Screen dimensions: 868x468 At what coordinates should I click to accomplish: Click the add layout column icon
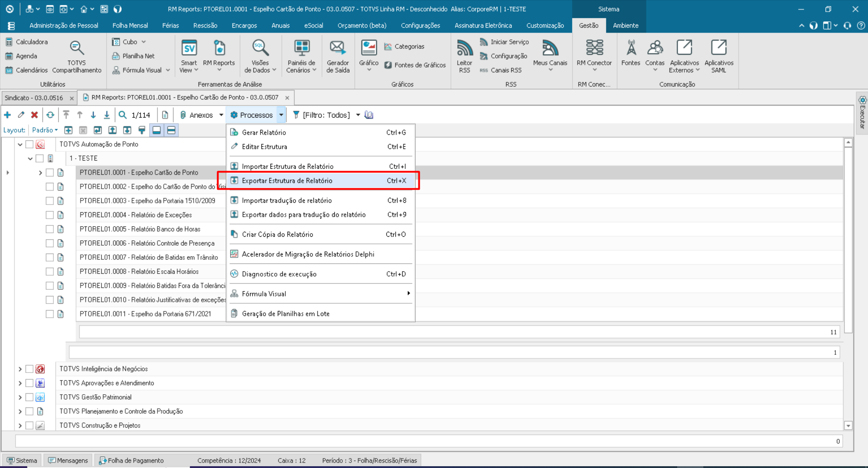pos(68,130)
